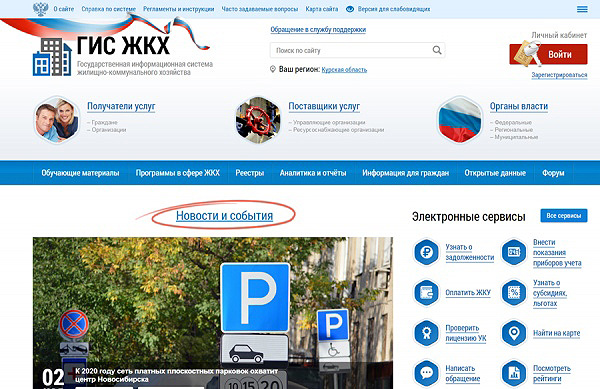This screenshot has height=389, width=600.
Task: Select Муниципальные under Органы власти
Action: pos(516,137)
